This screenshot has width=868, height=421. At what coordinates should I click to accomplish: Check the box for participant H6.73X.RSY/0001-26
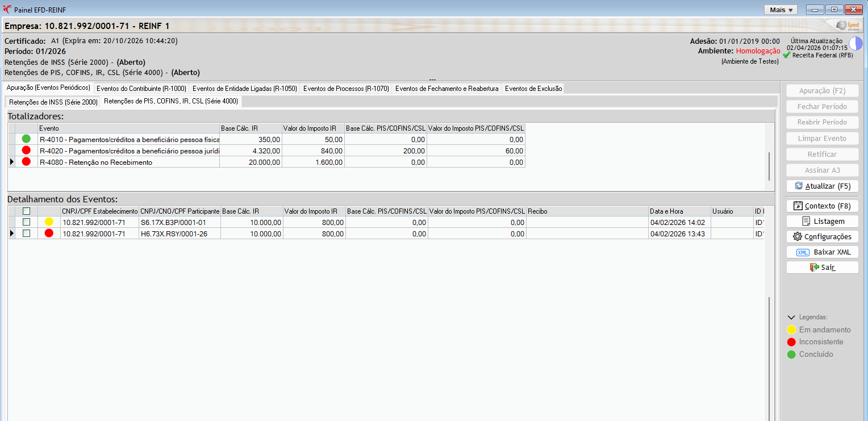pyautogui.click(x=26, y=233)
